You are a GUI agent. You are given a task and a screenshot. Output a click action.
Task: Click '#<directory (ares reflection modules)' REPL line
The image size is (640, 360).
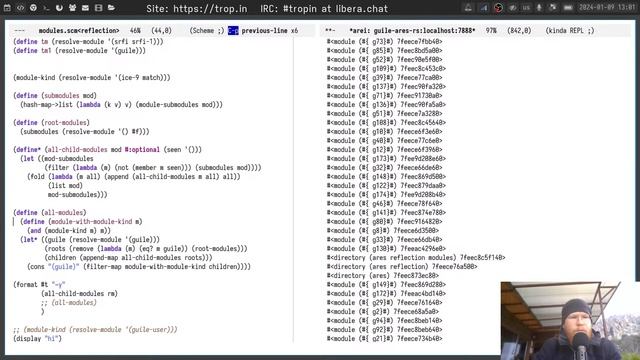point(416,258)
